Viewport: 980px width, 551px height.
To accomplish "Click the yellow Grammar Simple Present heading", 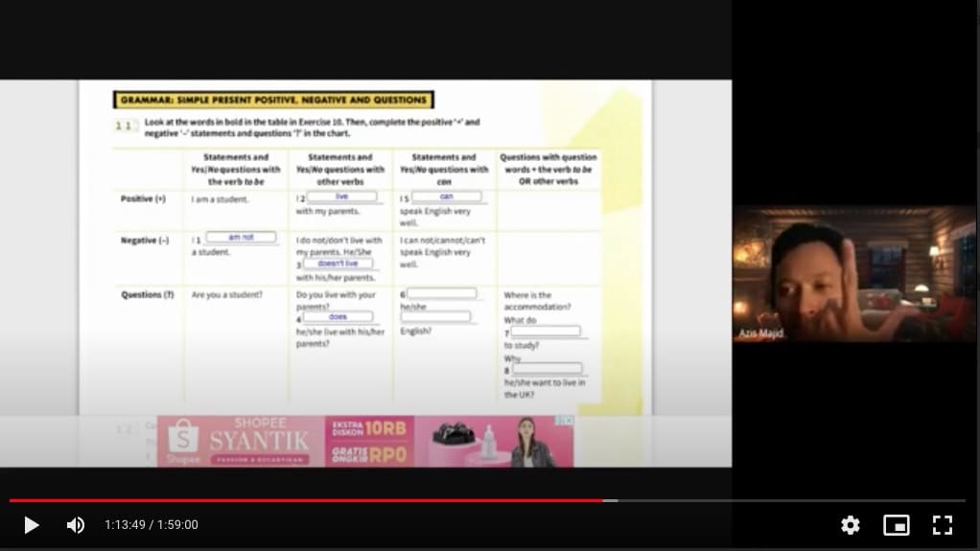I will tap(273, 100).
